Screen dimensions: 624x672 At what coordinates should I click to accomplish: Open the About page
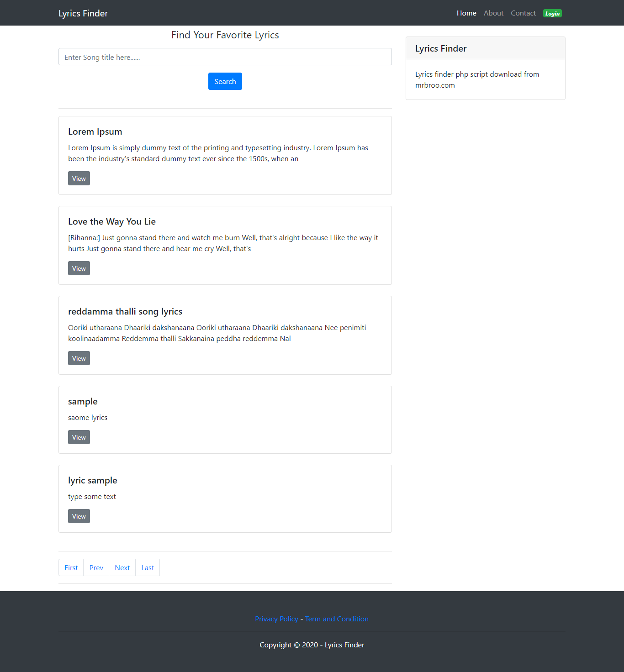493,13
